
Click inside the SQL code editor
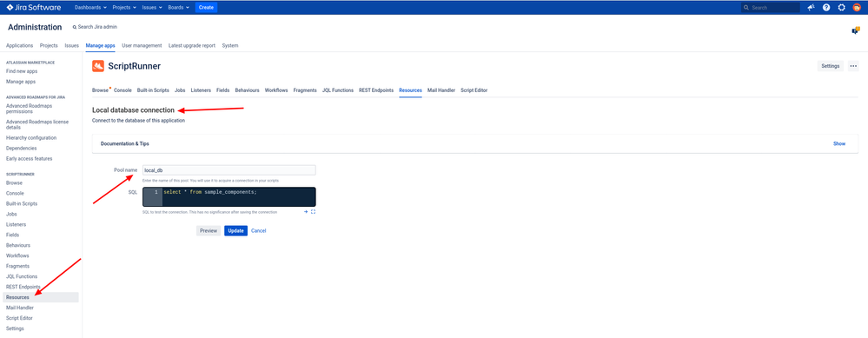[x=229, y=196]
